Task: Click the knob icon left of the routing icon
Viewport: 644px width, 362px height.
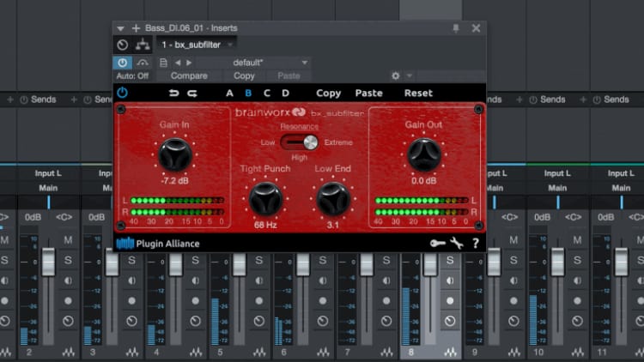Action: (123, 45)
